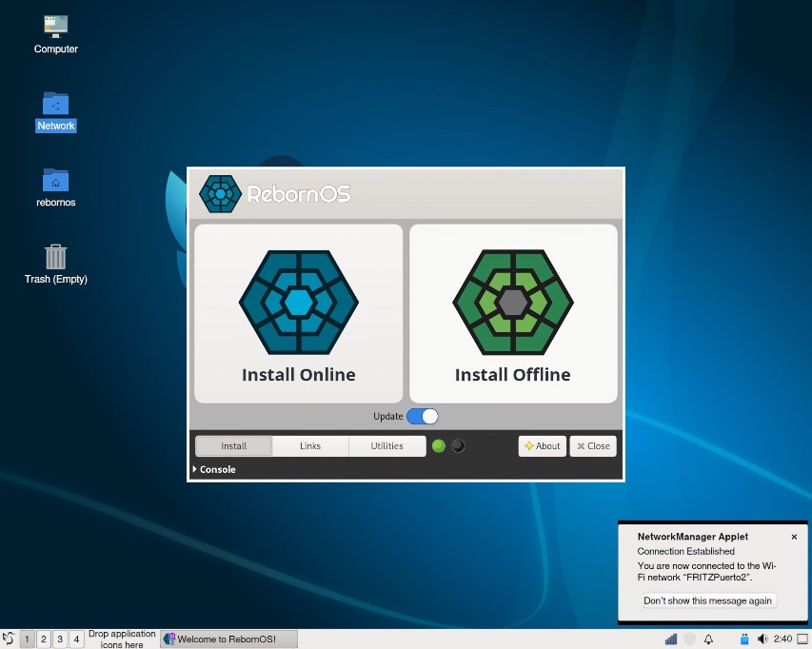Image resolution: width=812 pixels, height=649 pixels.
Task: Click the RebornOS logo in header
Action: tap(221, 194)
